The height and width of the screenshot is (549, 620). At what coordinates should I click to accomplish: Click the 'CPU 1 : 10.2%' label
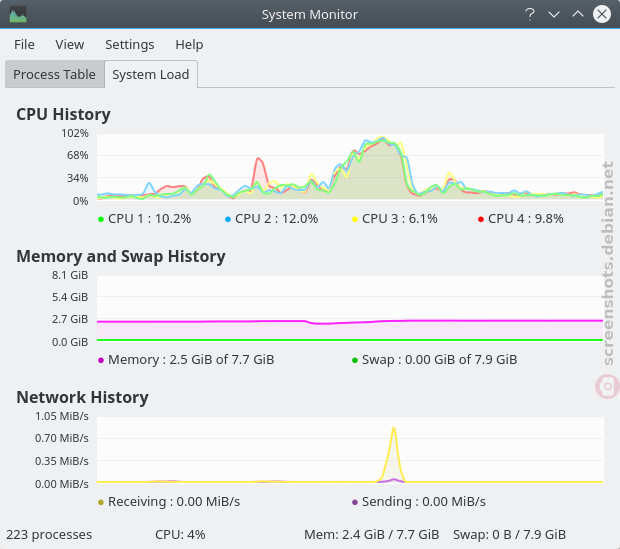[149, 219]
